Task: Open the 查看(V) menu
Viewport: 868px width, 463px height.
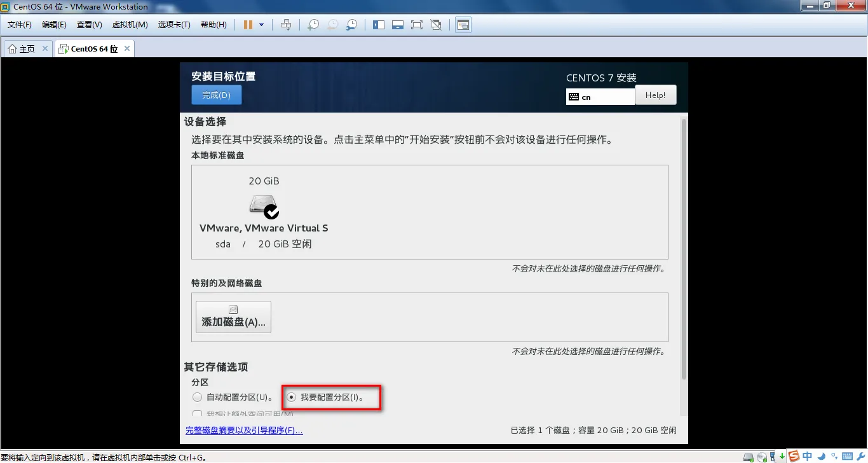Action: [90, 25]
